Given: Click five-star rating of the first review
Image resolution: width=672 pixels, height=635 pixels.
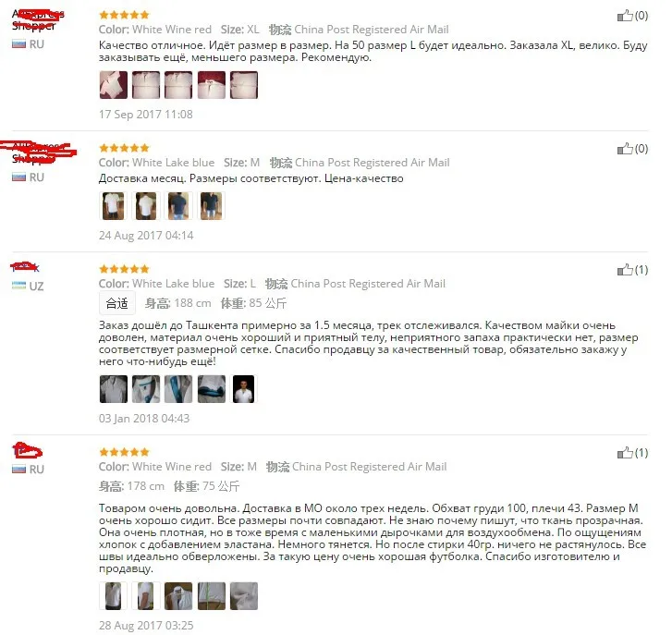Looking at the screenshot, I should (124, 15).
